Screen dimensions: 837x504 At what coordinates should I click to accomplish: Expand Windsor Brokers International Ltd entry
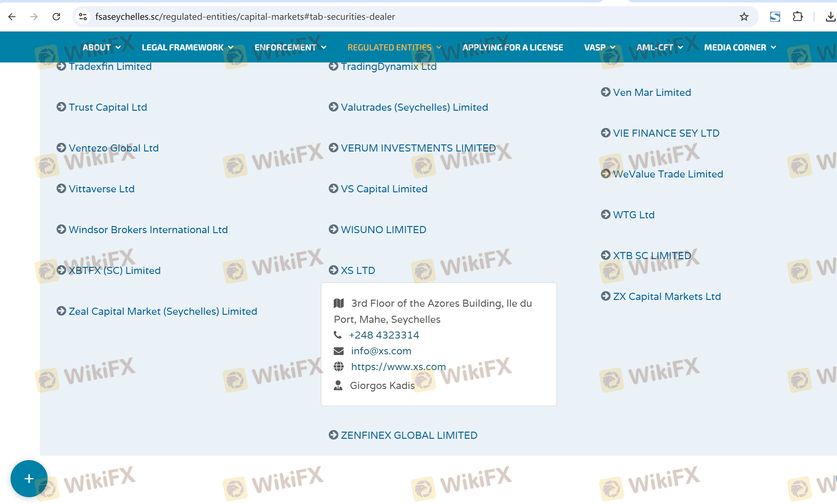(x=148, y=230)
